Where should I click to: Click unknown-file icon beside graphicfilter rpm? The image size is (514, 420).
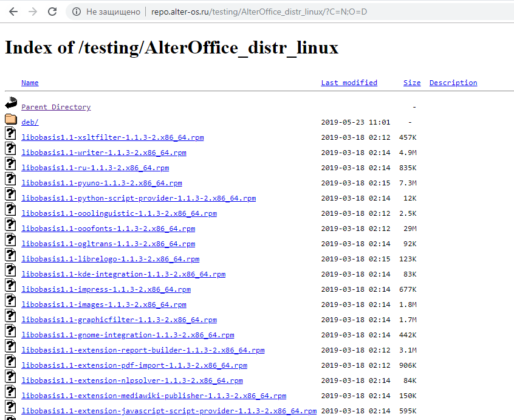(x=10, y=315)
